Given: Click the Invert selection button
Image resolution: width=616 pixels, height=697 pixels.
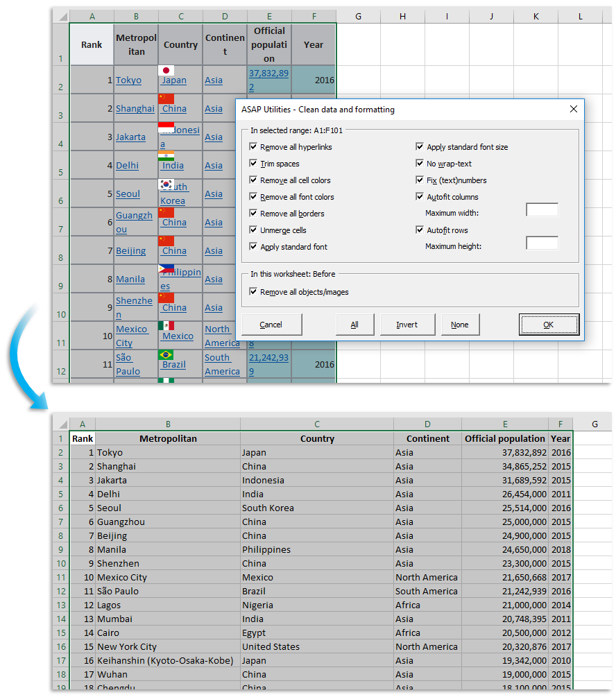Looking at the screenshot, I should pos(407,324).
